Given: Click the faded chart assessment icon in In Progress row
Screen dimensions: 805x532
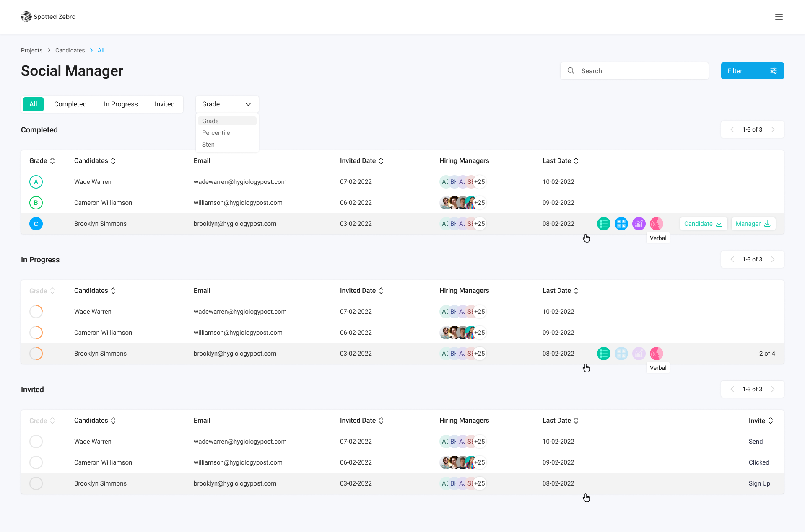Looking at the screenshot, I should [639, 354].
